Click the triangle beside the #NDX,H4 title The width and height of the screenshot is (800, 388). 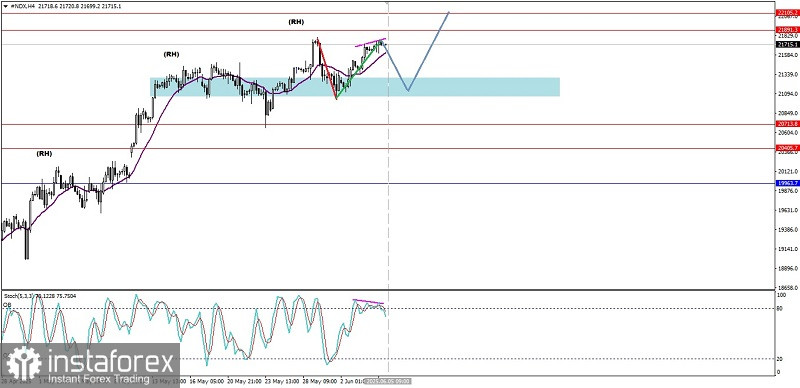coord(7,7)
